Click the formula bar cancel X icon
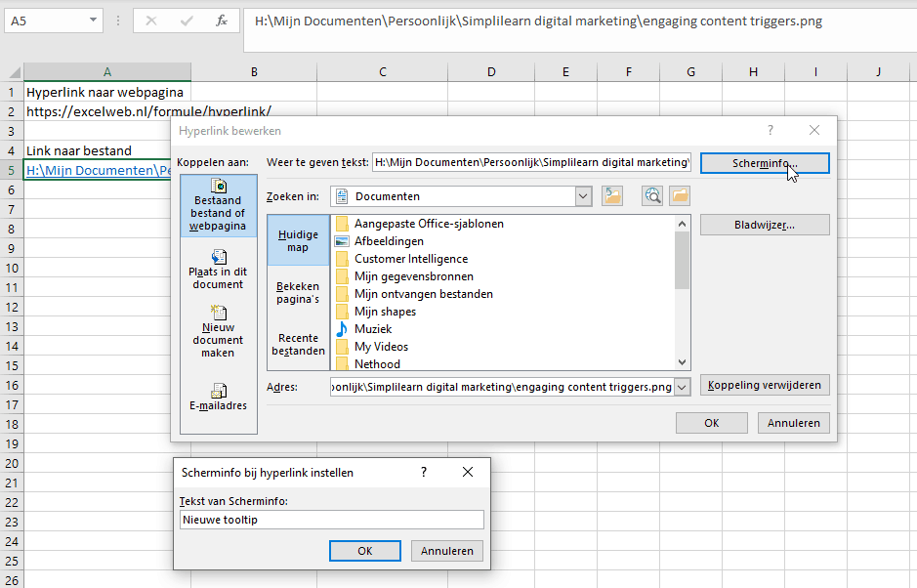Image resolution: width=917 pixels, height=588 pixels. click(151, 20)
